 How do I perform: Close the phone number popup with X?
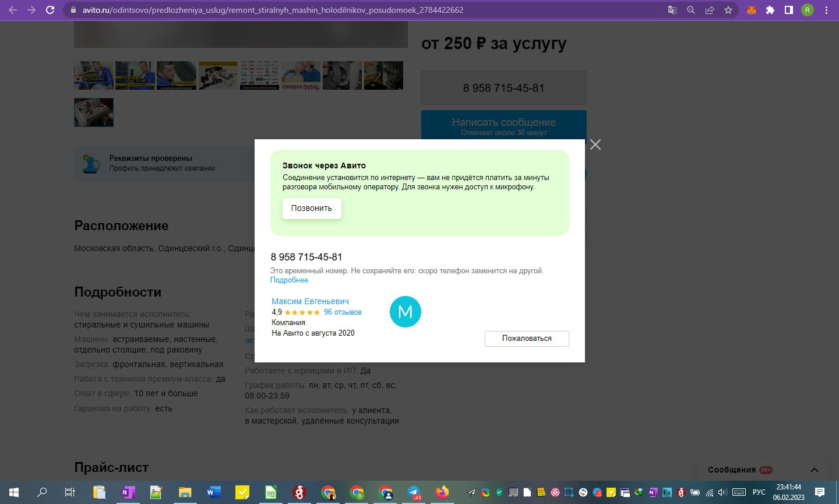pyautogui.click(x=595, y=144)
